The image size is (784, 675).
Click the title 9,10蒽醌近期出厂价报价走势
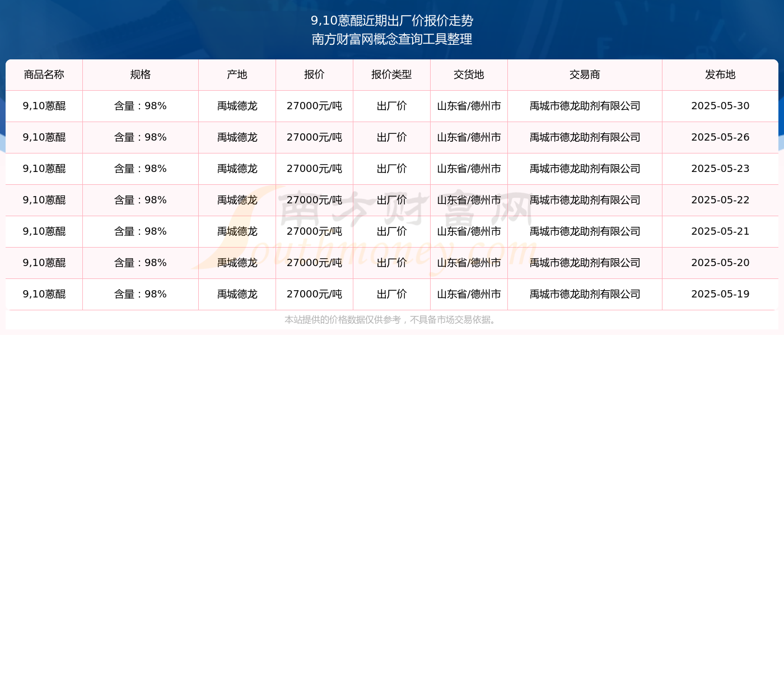coord(392,21)
